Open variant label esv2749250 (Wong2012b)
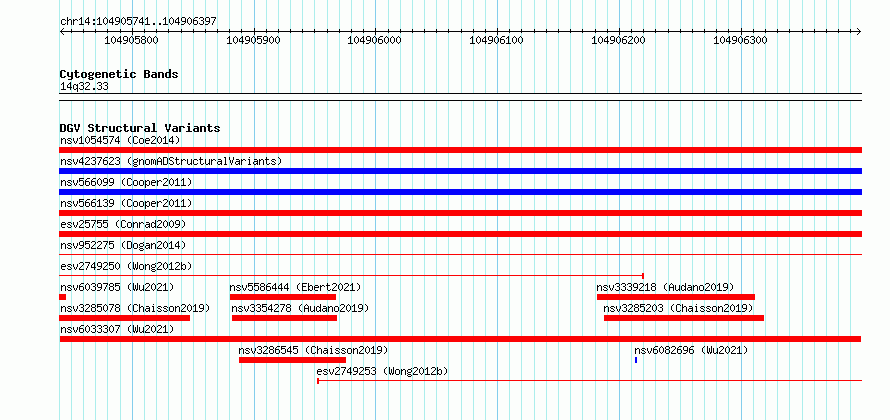 point(126,266)
